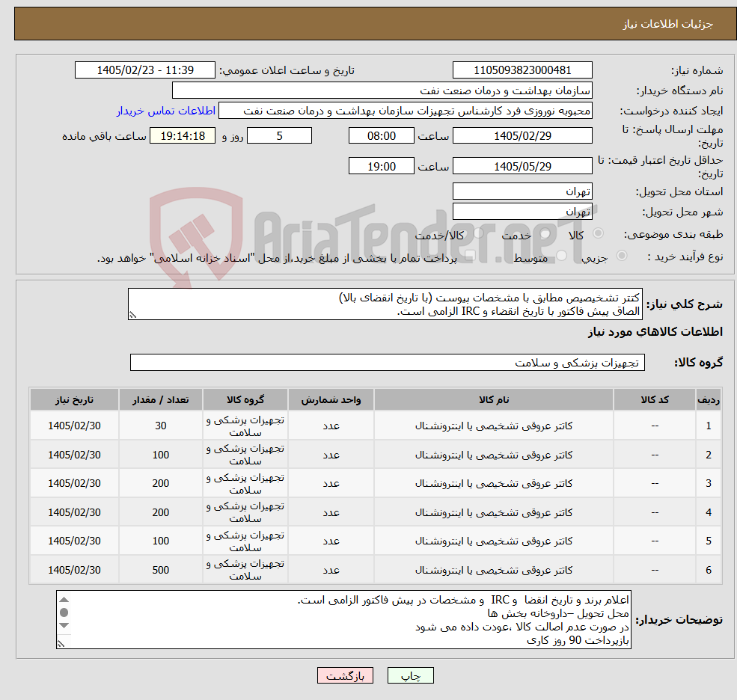The height and width of the screenshot is (700, 737).
Task: Click the general need description text area
Action: pyautogui.click(x=385, y=304)
